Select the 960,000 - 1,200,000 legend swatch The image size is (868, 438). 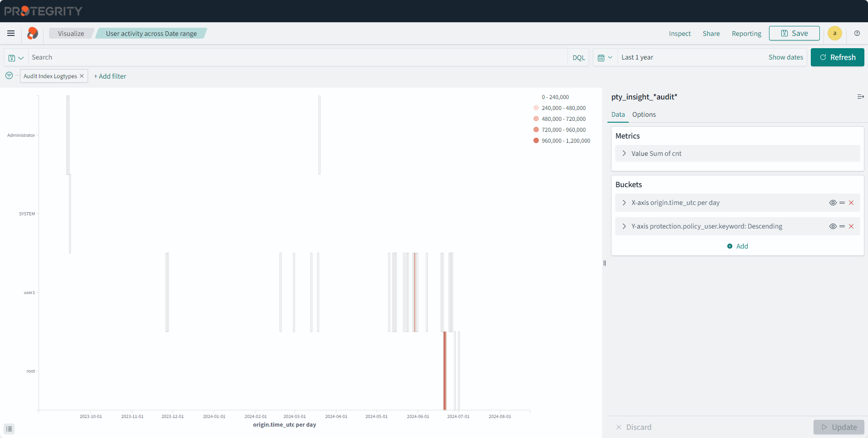[536, 141]
